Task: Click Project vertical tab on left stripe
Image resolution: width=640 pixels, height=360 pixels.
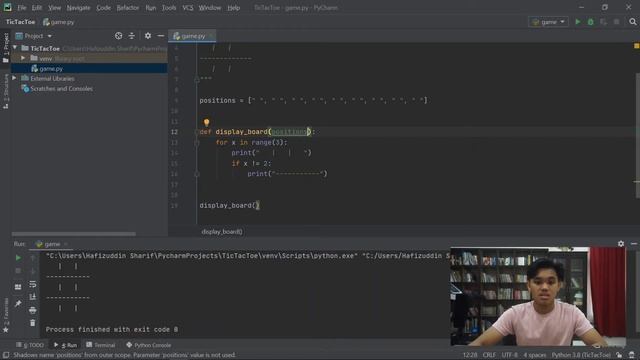Action: tap(6, 48)
